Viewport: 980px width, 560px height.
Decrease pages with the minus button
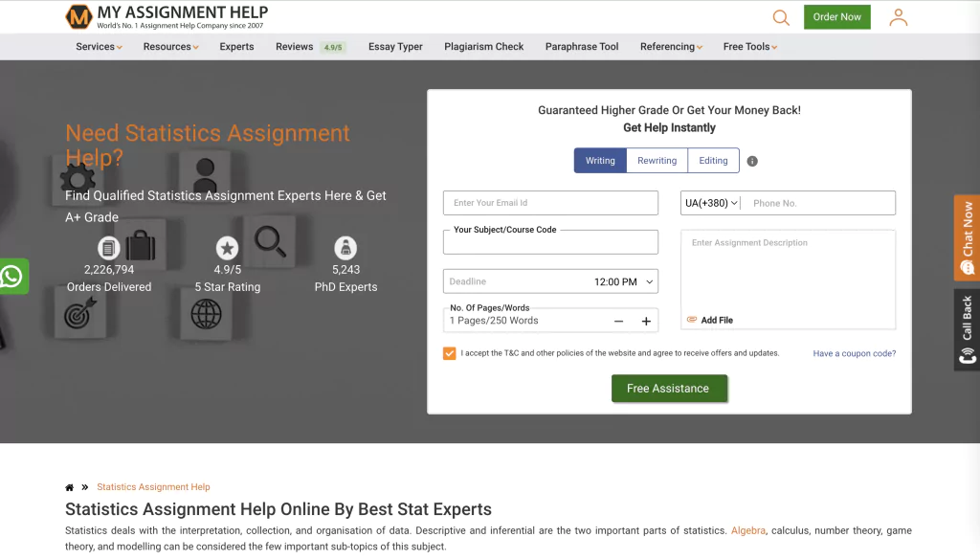(x=619, y=322)
